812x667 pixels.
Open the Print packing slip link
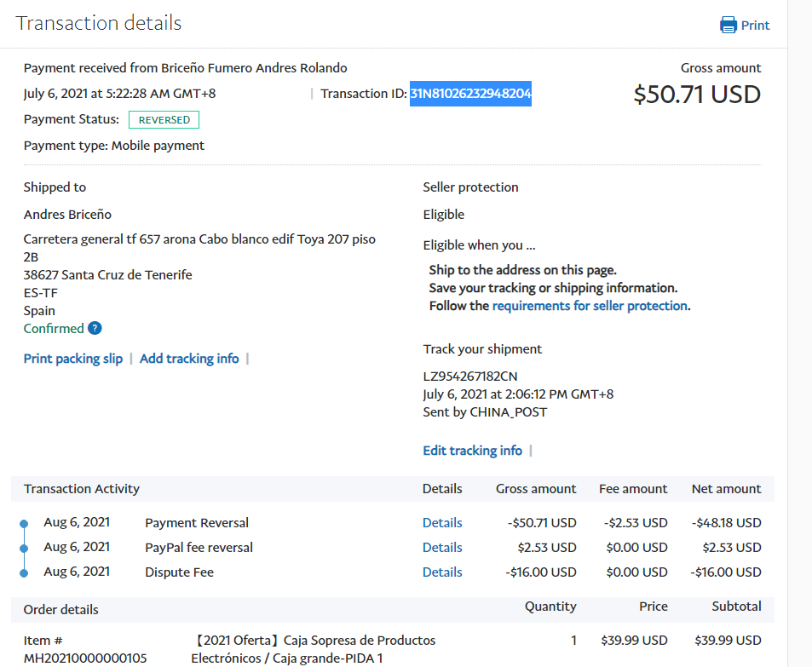(x=73, y=359)
